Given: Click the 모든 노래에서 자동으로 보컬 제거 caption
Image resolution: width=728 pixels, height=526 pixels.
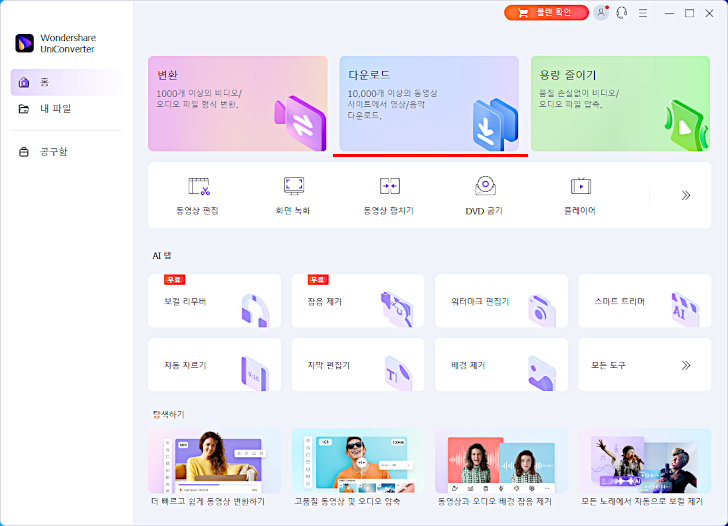Looking at the screenshot, I should coord(642,501).
